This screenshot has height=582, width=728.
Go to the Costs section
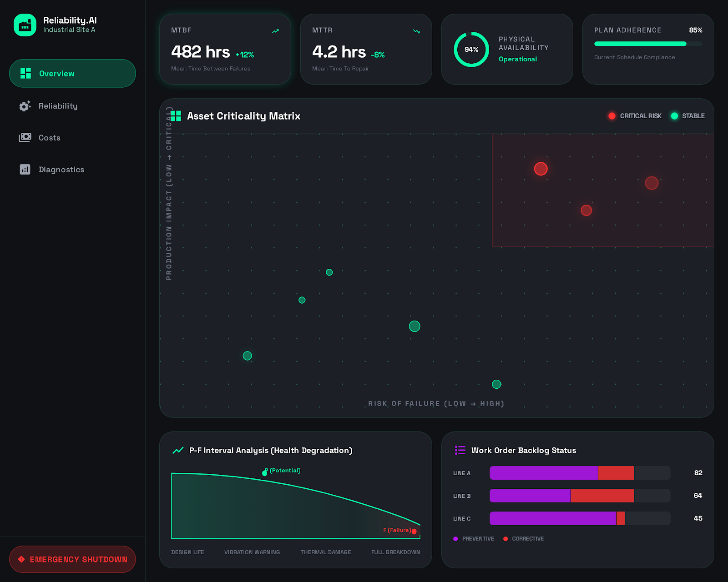[72, 138]
